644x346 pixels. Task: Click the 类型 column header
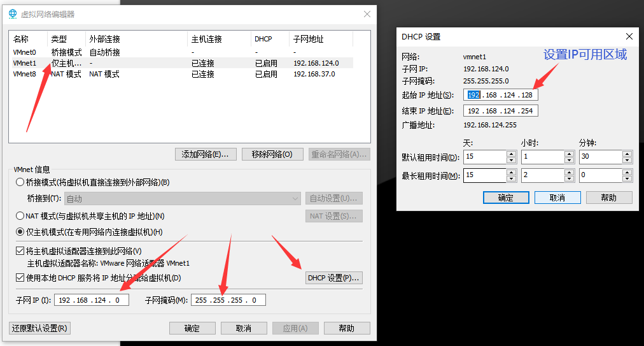tap(67, 39)
